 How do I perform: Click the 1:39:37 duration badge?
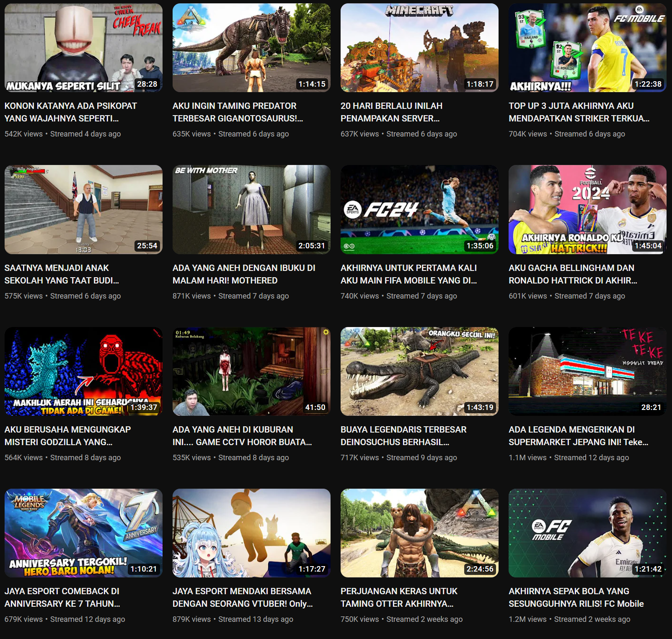144,407
